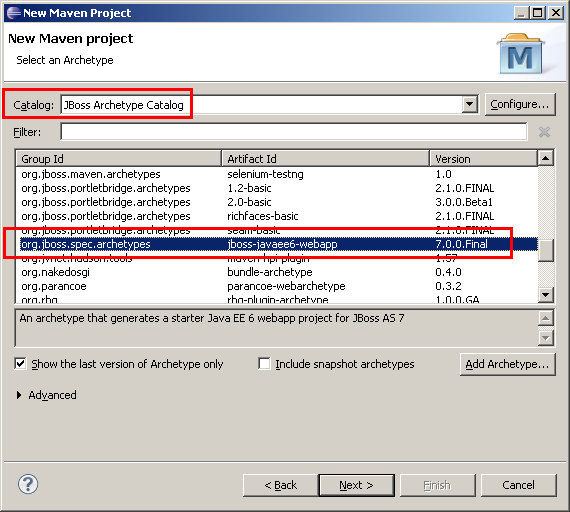Clear the filter with the X icon

[x=544, y=132]
